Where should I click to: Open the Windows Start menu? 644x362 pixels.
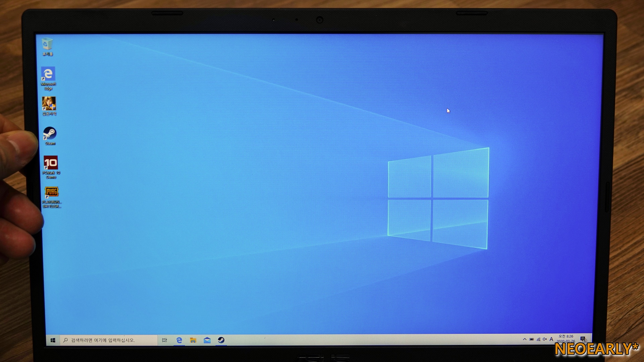tap(53, 341)
